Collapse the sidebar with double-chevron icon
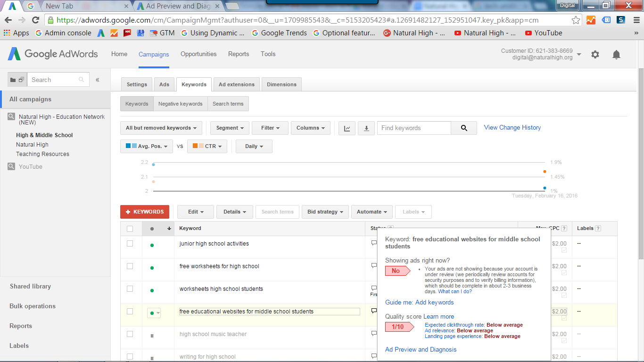The width and height of the screenshot is (644, 362). [x=98, y=80]
